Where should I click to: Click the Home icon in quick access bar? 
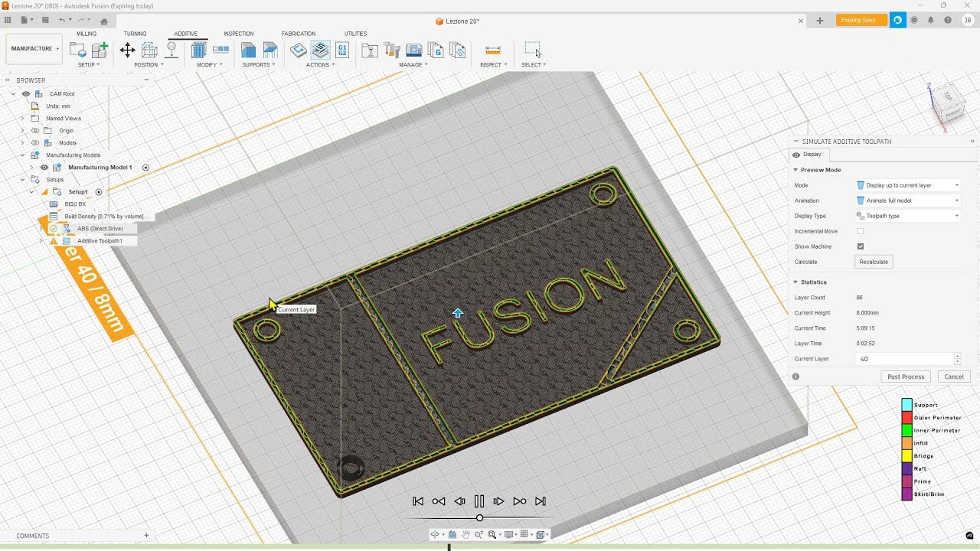pyautogui.click(x=104, y=21)
